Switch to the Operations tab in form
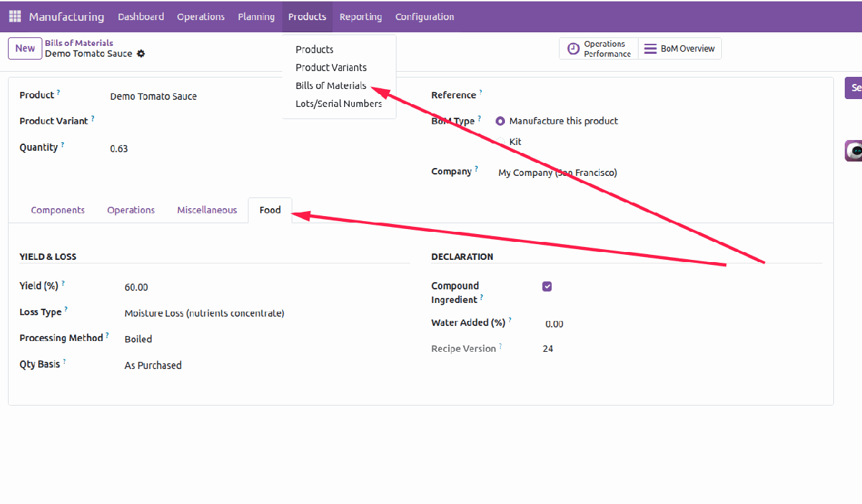The image size is (862, 504). click(x=131, y=210)
